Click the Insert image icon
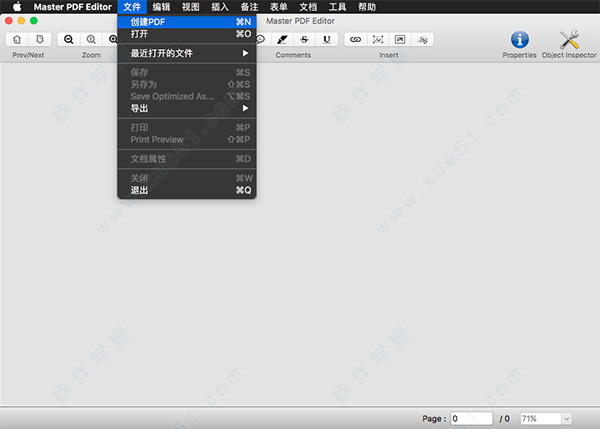 (x=400, y=39)
